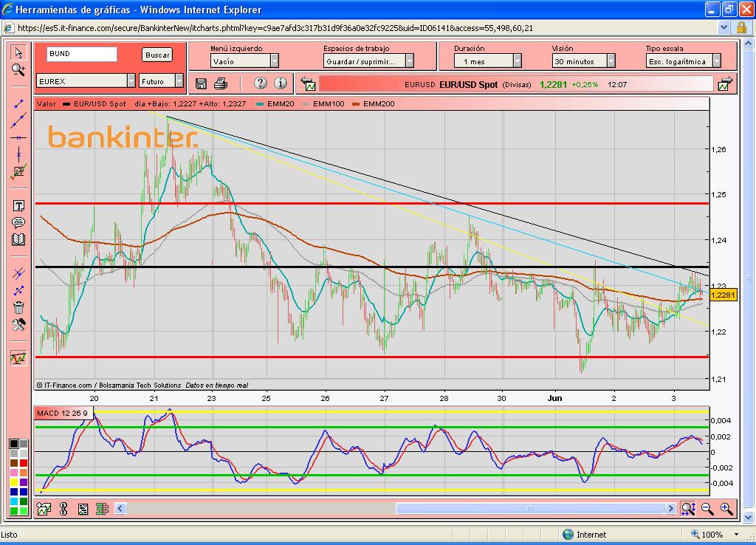Click the MACD 12 26 9 label
The height and width of the screenshot is (545, 756).
click(62, 413)
